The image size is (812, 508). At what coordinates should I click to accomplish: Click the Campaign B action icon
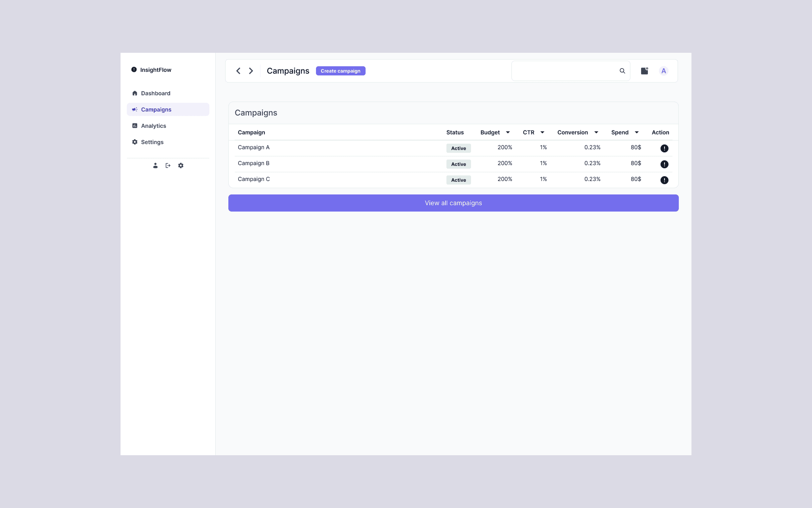tap(664, 164)
